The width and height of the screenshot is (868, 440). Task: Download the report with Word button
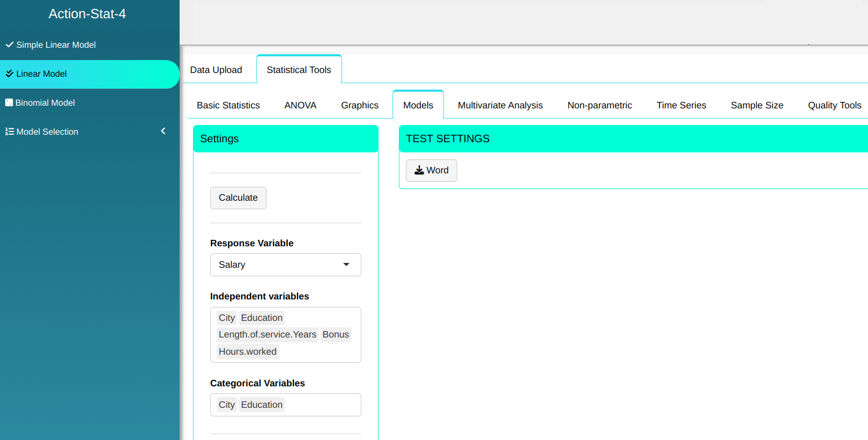432,171
